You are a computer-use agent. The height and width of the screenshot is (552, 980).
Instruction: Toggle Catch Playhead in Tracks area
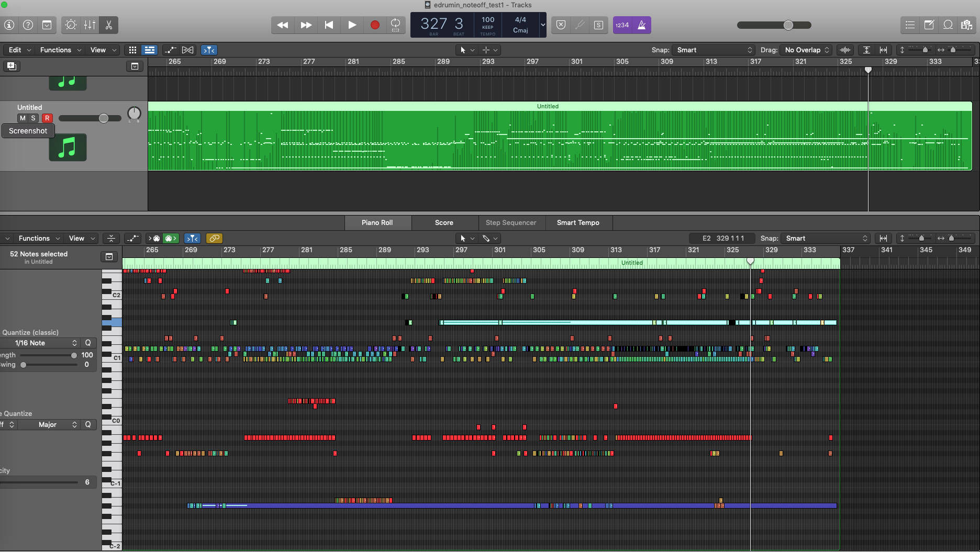click(209, 50)
